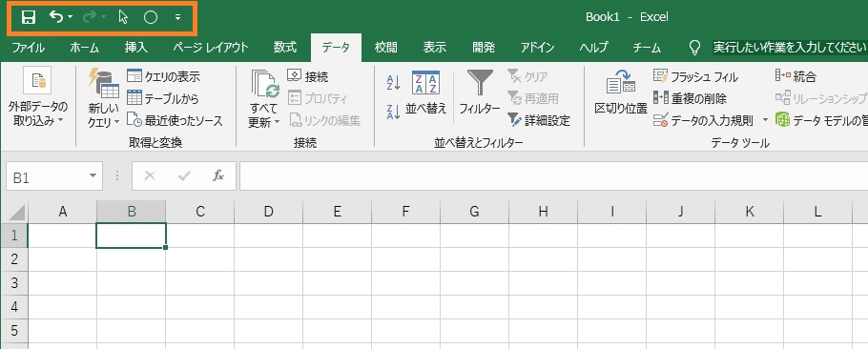Toggle the フィルター funnel button
This screenshot has height=349, width=868.
[x=480, y=92]
